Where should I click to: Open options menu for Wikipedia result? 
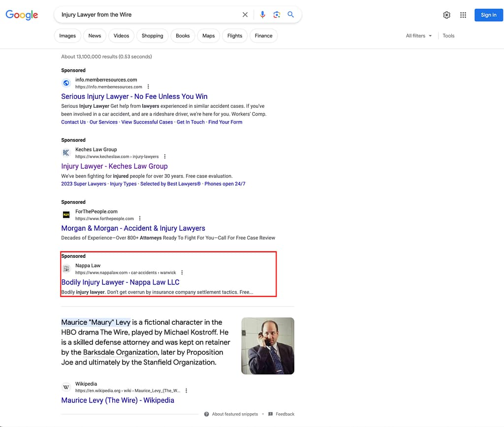tap(186, 391)
